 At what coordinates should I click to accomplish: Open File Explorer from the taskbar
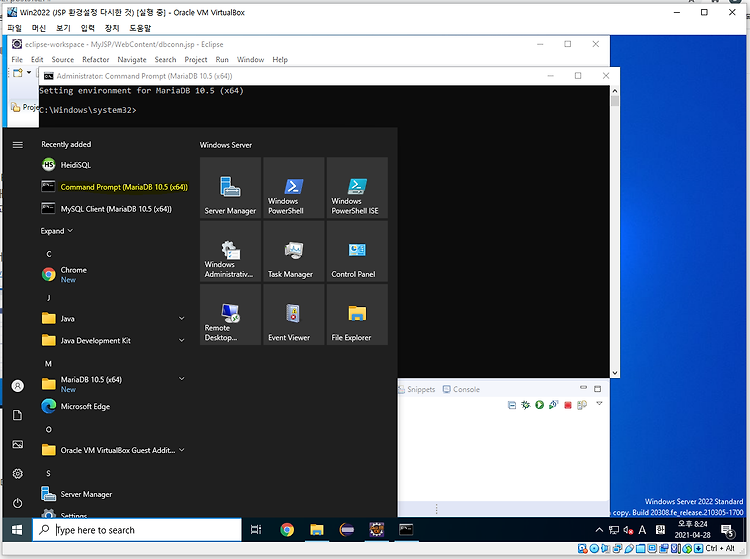(x=317, y=530)
